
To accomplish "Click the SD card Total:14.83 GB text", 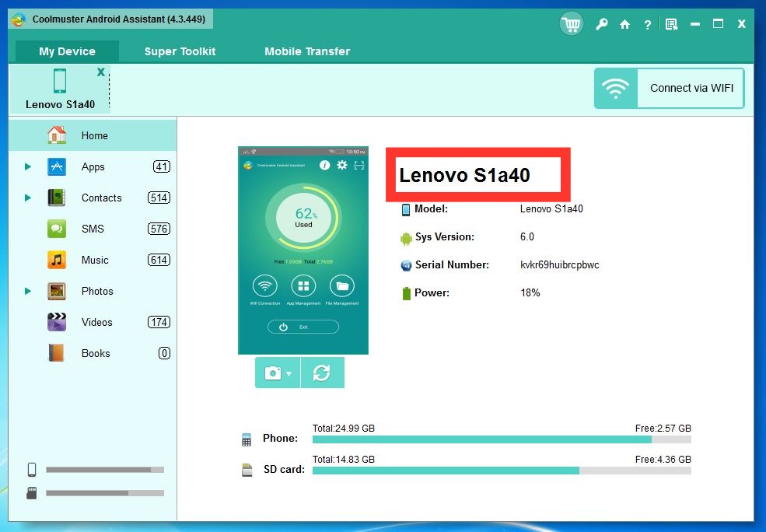I will point(344,459).
